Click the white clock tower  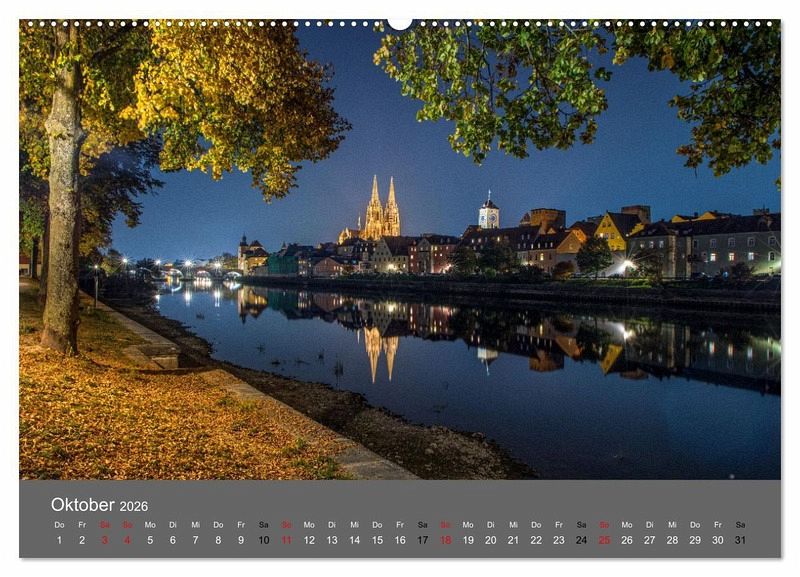point(489,212)
